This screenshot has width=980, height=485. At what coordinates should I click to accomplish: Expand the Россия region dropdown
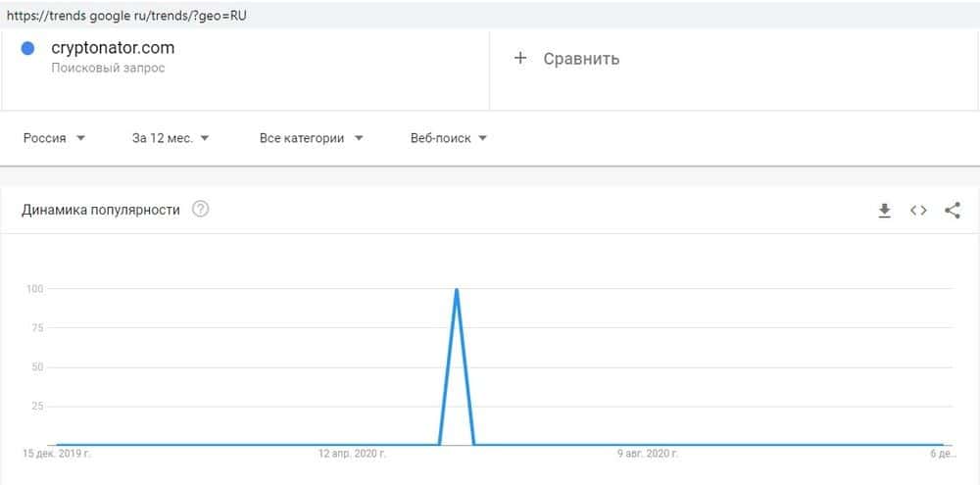(55, 138)
